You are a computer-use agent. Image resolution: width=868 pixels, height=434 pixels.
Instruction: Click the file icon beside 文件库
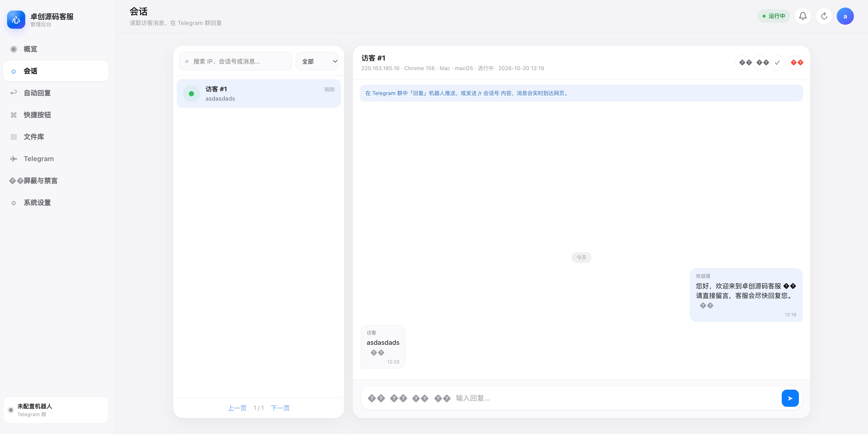click(13, 137)
